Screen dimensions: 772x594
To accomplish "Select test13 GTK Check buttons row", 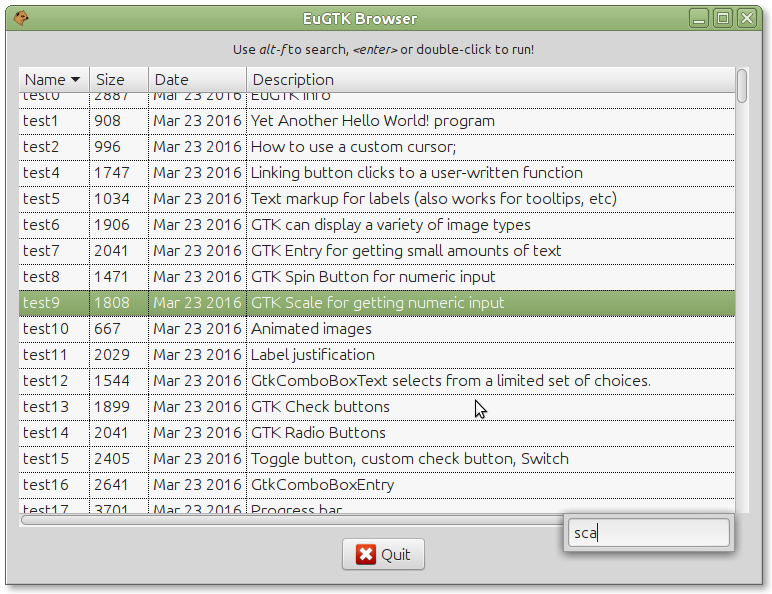I will coord(320,407).
